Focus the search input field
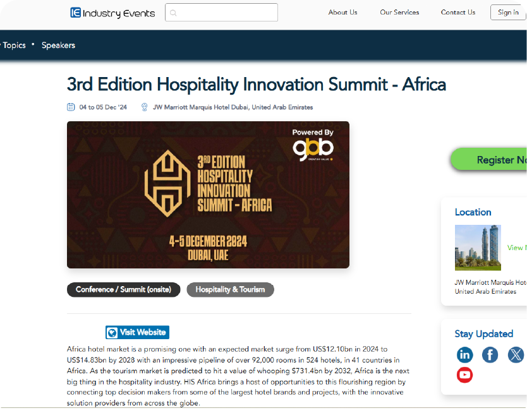This screenshot has width=527, height=420. click(226, 13)
